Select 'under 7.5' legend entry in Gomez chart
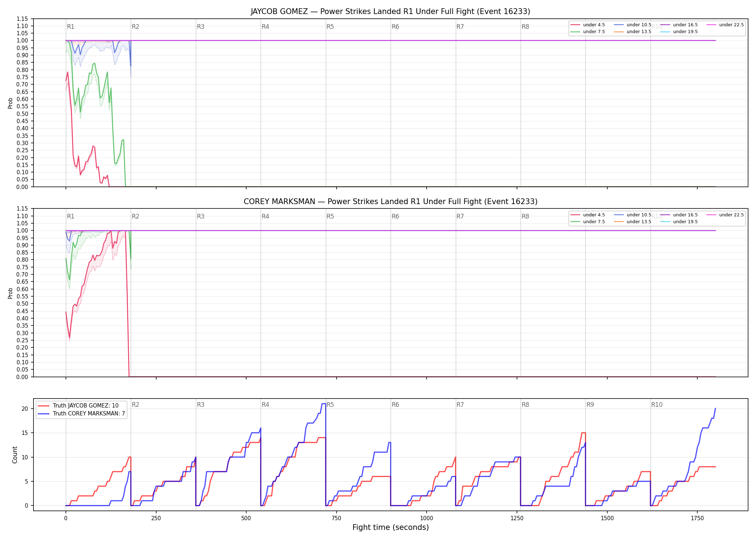 588,32
